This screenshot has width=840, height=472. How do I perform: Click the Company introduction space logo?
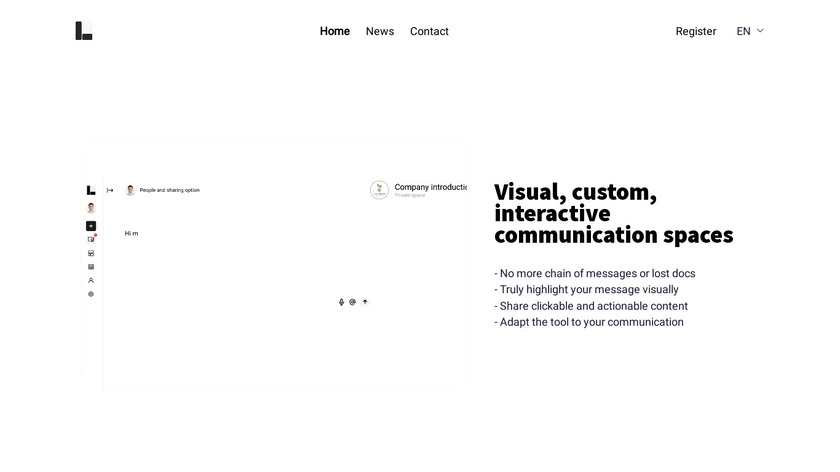point(379,190)
